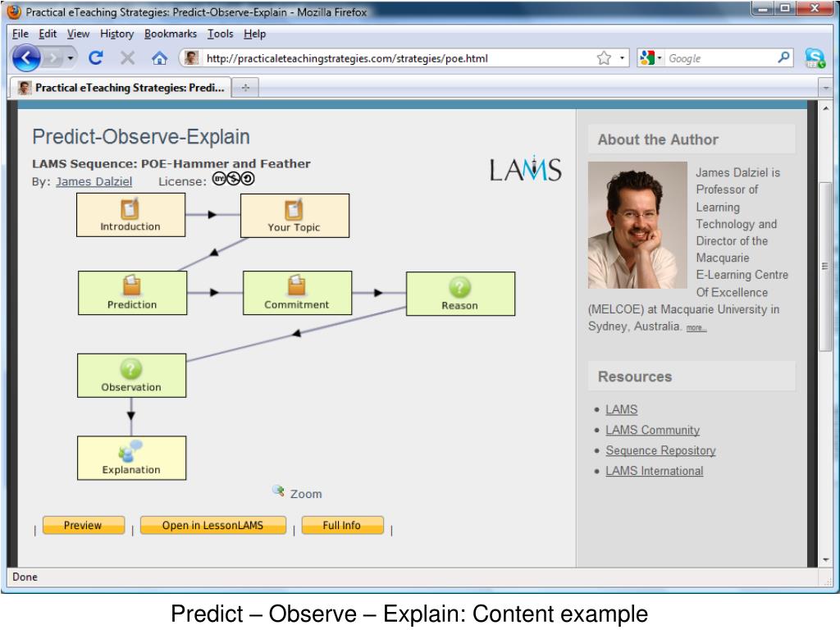840x630 pixels.
Task: Click the browser Forward arrow button
Action: pyautogui.click(x=52, y=58)
